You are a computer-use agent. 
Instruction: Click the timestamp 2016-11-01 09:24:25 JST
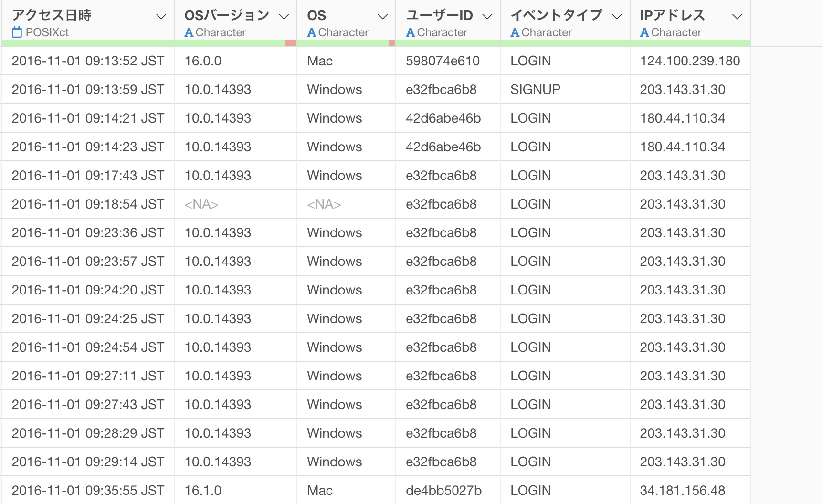(x=88, y=318)
